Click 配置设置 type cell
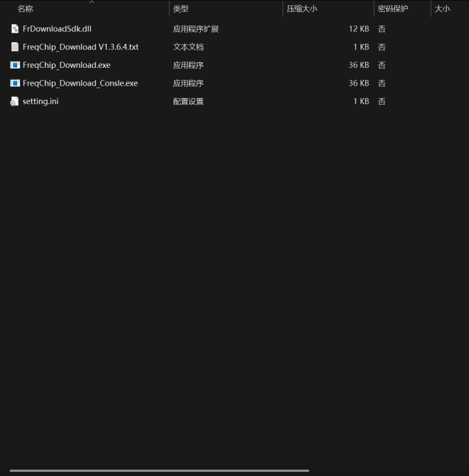Image resolution: width=469 pixels, height=476 pixels. pyautogui.click(x=188, y=101)
